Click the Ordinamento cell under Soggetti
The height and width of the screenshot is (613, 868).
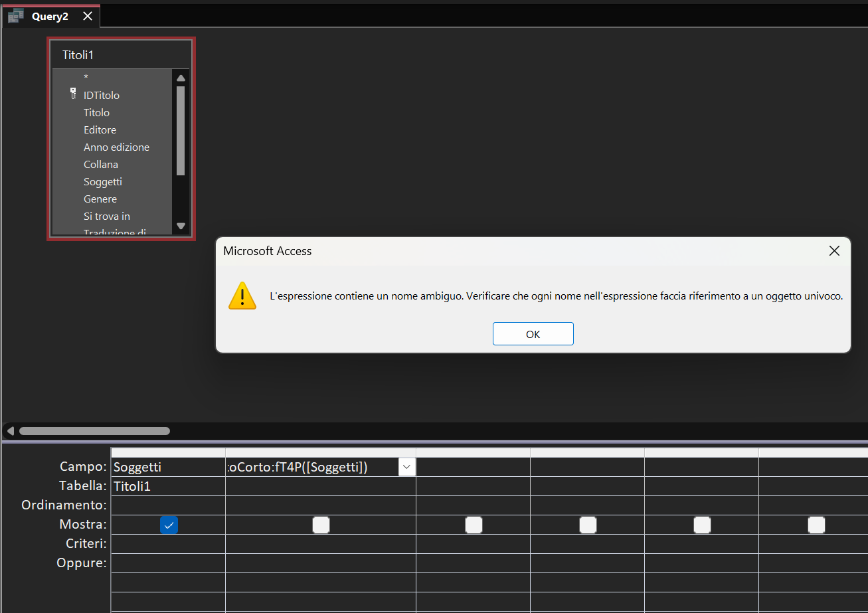pos(168,505)
